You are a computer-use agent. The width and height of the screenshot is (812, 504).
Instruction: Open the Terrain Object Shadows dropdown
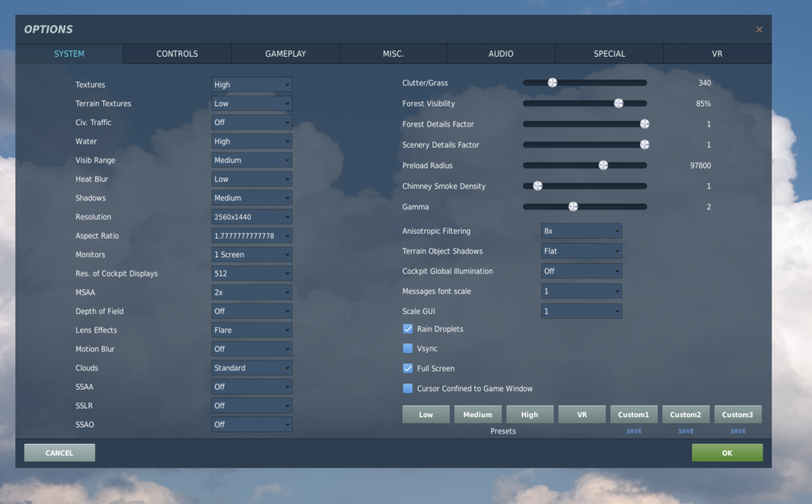click(x=581, y=251)
